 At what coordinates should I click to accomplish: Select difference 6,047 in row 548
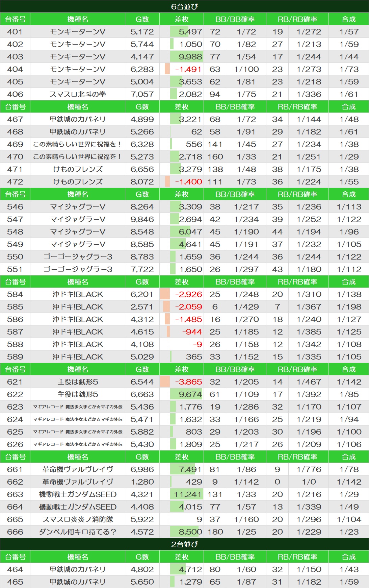pos(190,232)
